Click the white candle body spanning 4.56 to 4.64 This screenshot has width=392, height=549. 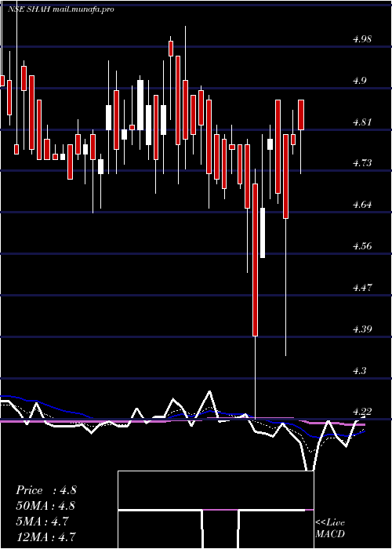pyautogui.click(x=263, y=233)
